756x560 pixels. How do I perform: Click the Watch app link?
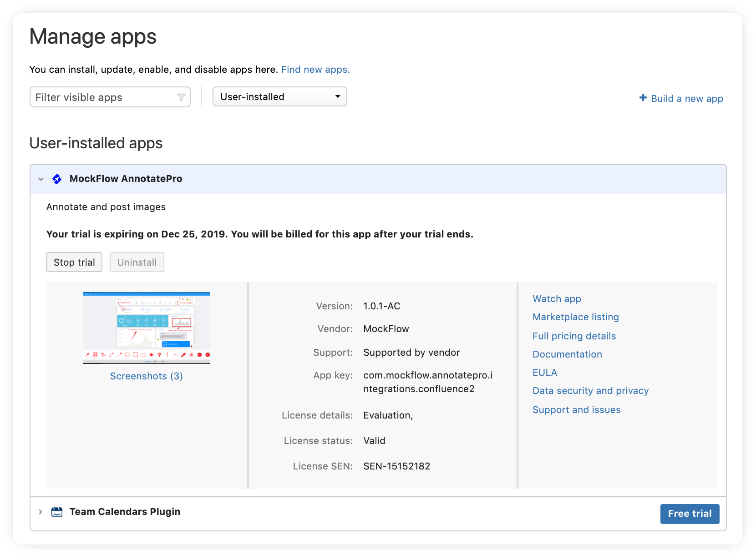pos(557,299)
